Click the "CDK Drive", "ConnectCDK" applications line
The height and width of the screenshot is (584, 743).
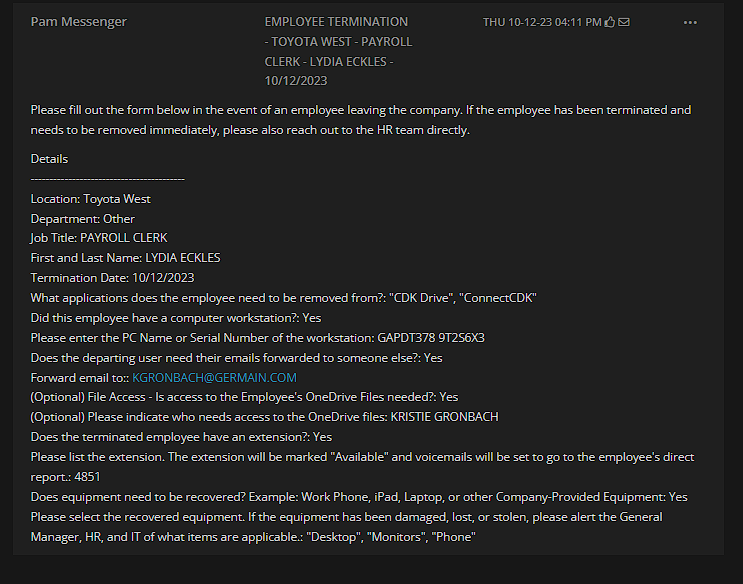(x=283, y=298)
